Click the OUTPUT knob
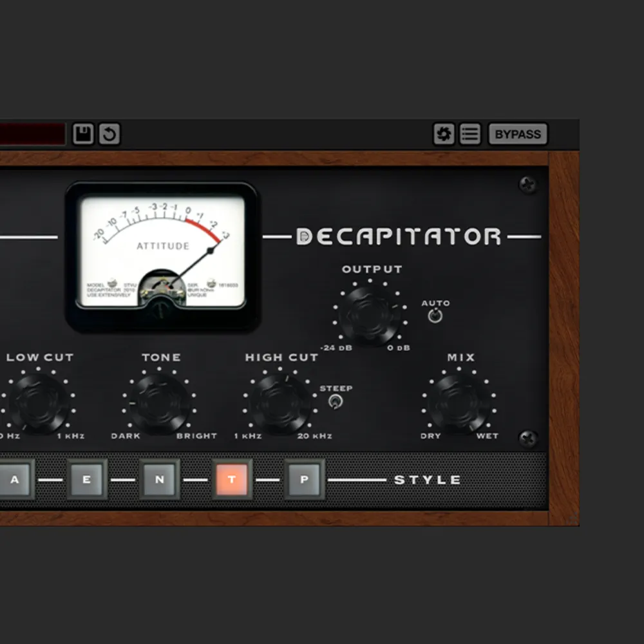The height and width of the screenshot is (644, 644). coord(370,316)
